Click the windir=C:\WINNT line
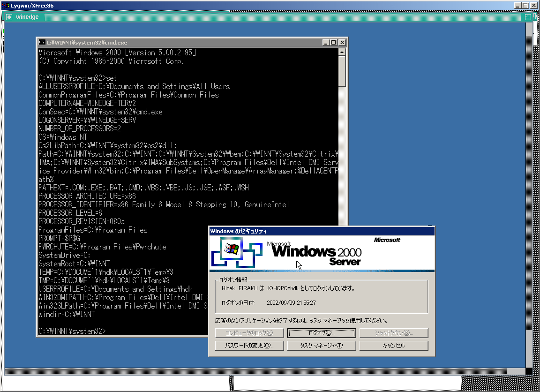 pos(67,314)
